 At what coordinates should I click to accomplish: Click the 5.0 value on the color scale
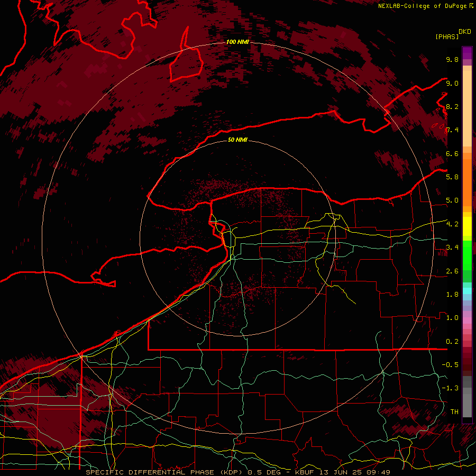[452, 200]
